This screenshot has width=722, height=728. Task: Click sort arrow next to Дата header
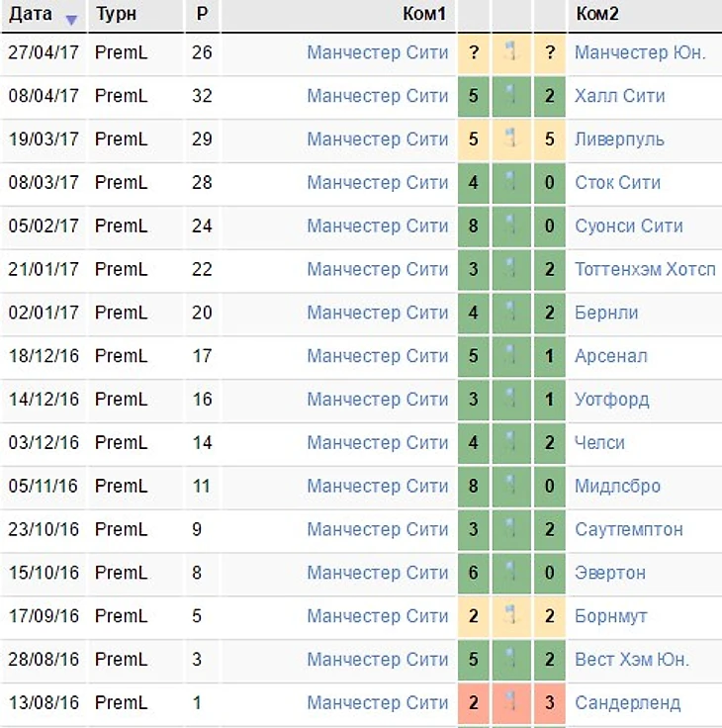(71, 19)
